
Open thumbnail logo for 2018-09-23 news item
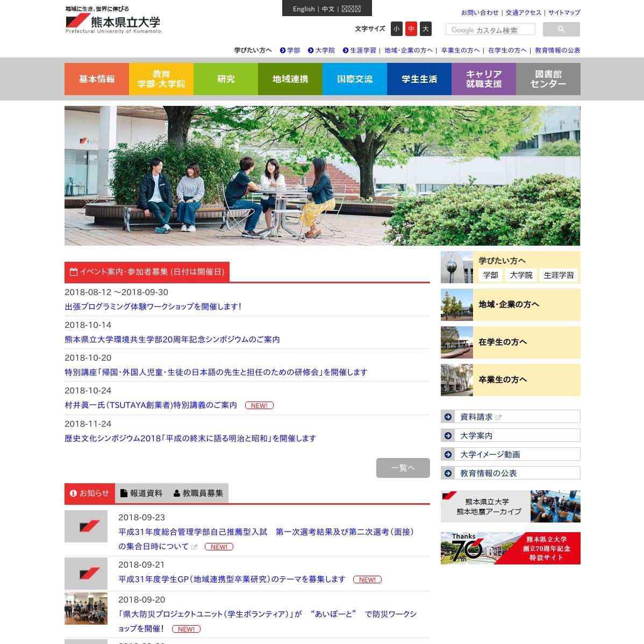(86, 526)
